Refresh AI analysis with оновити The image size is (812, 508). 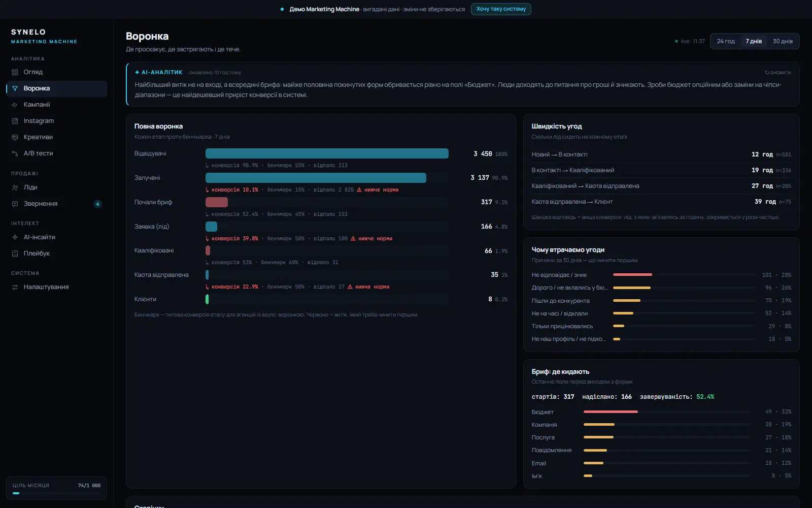coord(778,72)
